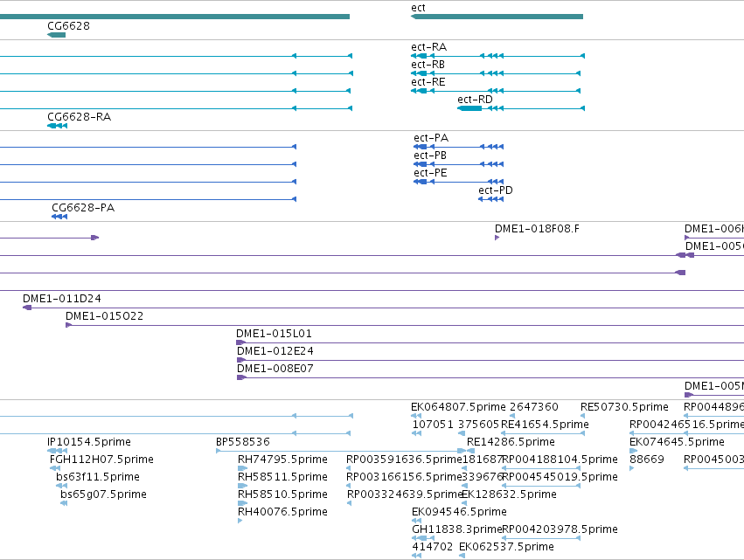Open the RE14286.5prime EST
The height and width of the screenshot is (560, 744).
pyautogui.click(x=470, y=451)
